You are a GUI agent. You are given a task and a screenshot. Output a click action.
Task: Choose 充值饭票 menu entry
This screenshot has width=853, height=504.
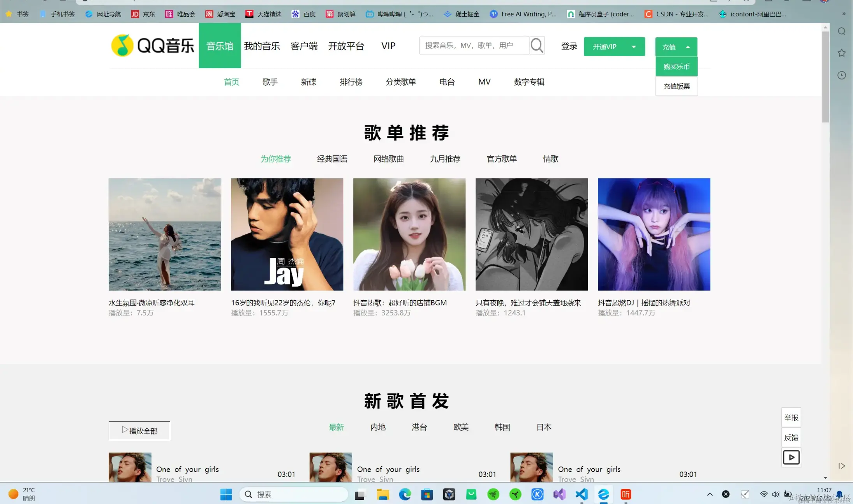click(x=676, y=86)
